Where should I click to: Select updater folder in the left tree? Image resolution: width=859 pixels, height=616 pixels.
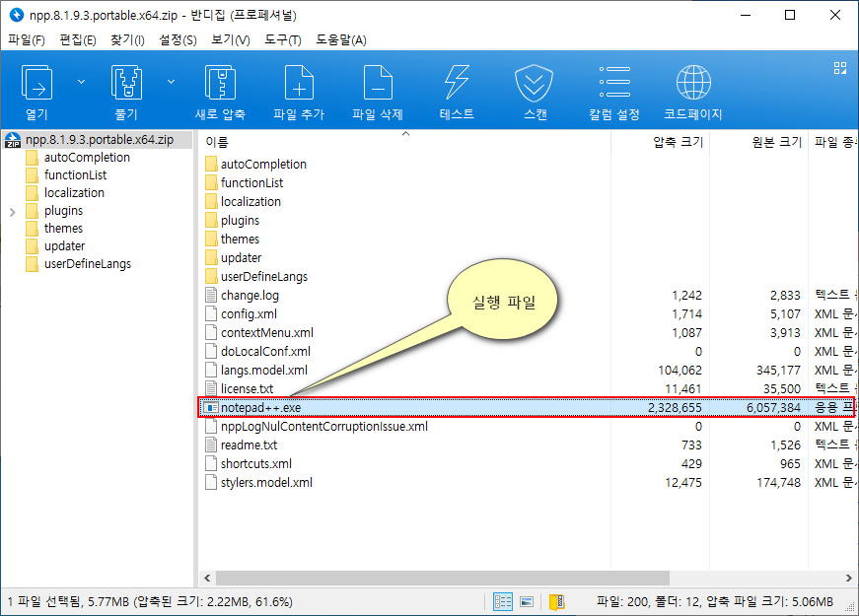tap(65, 245)
